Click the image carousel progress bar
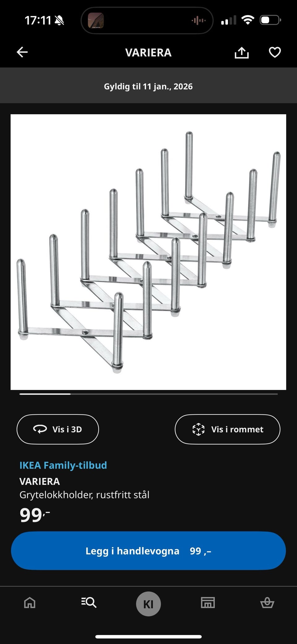Image resolution: width=297 pixels, height=644 pixels. click(x=148, y=394)
